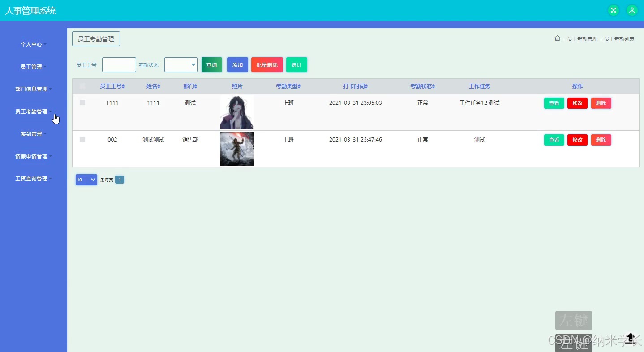Click the 添加 add button
Screen dimensions: 644x352
tap(237, 65)
